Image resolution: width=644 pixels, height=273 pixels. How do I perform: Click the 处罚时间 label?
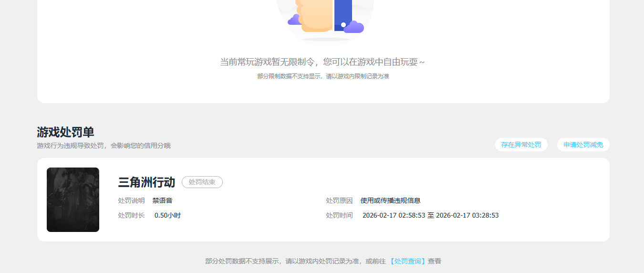click(x=339, y=215)
